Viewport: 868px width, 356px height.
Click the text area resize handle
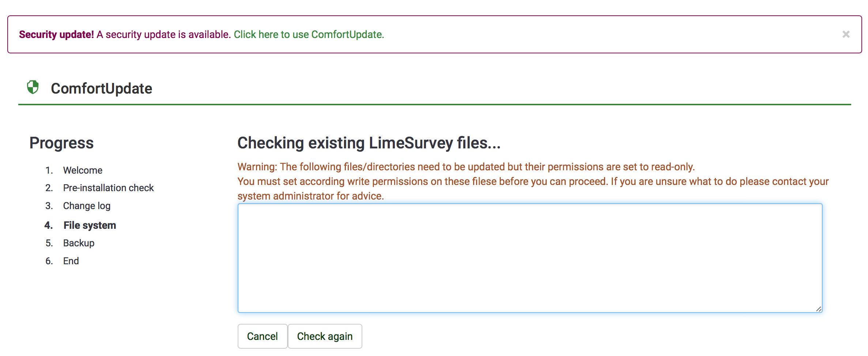point(818,309)
